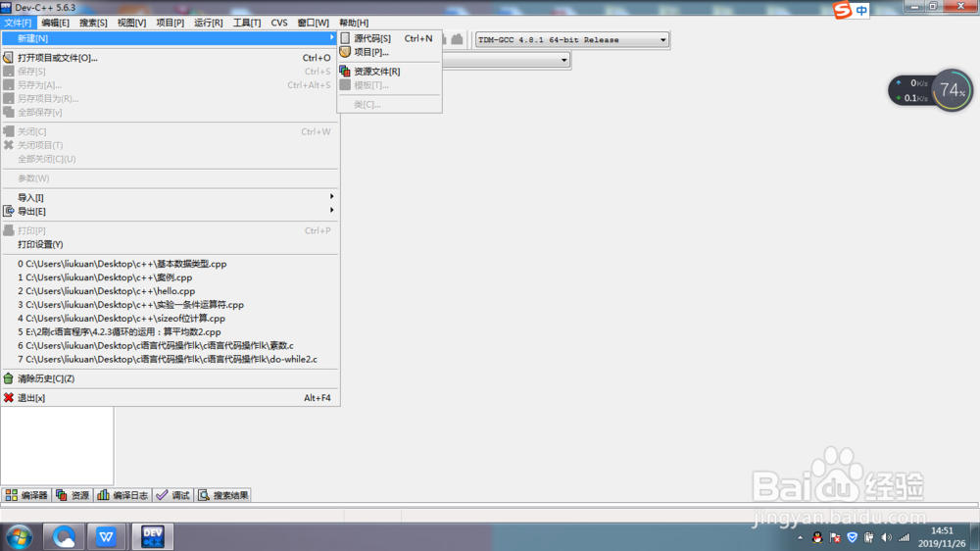Click the Dev-C++ title bar app icon
The width and height of the screenshot is (980, 551).
click(6, 7)
